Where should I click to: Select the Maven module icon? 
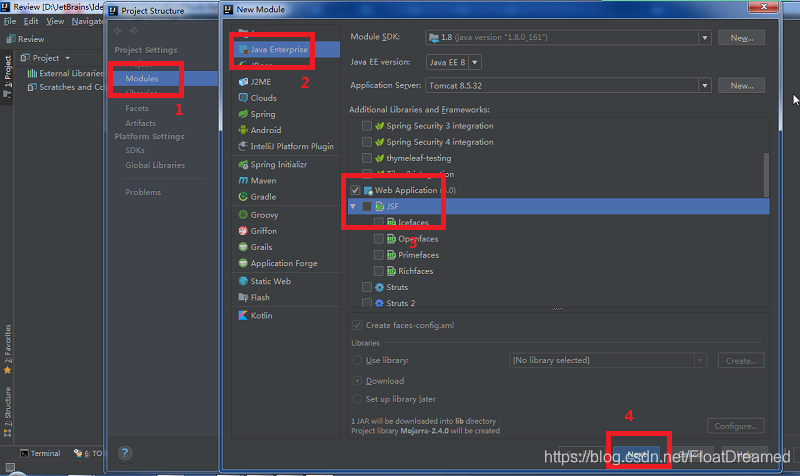tap(243, 181)
